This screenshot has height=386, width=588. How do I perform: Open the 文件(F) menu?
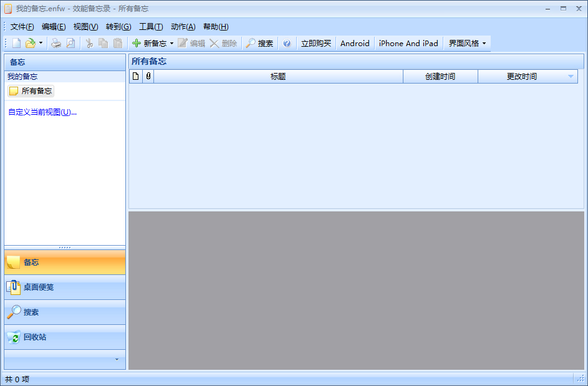tap(22, 27)
